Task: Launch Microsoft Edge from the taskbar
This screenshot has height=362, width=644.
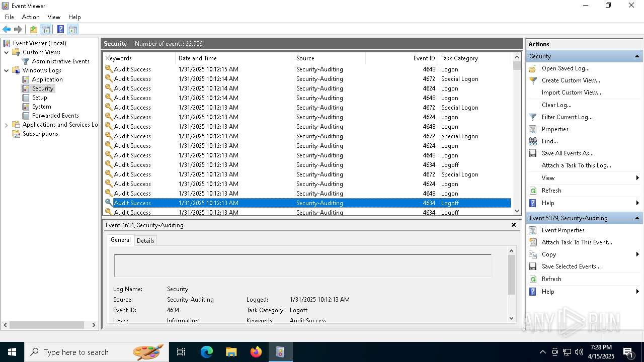Action: (207, 352)
